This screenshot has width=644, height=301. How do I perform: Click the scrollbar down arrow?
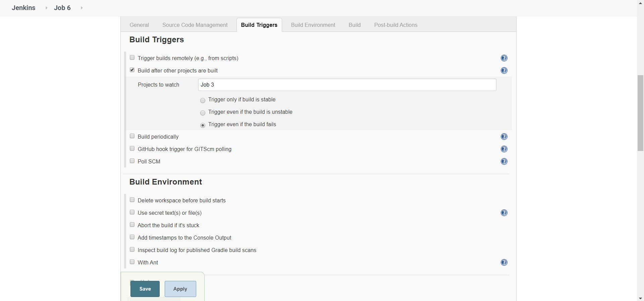click(x=640, y=298)
